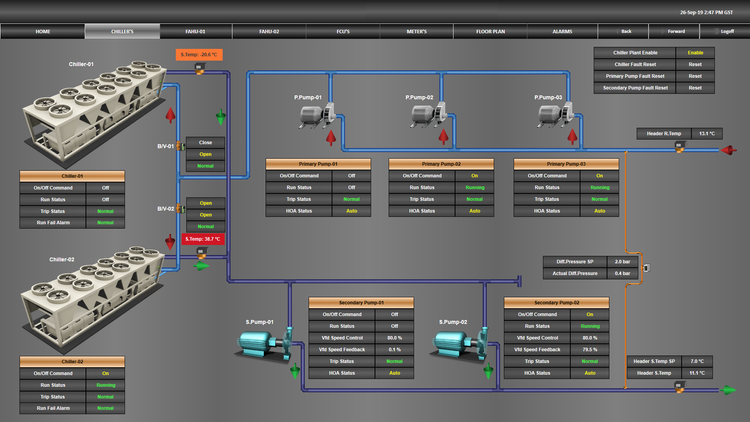Click green flow arrow below S.Pump-01
750x422 pixels.
tap(295, 371)
